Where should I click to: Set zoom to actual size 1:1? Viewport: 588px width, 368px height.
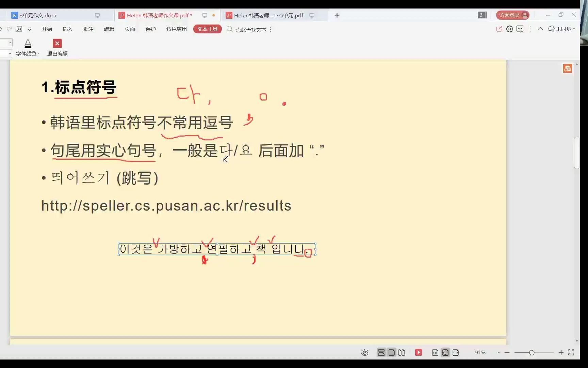[x=435, y=353]
